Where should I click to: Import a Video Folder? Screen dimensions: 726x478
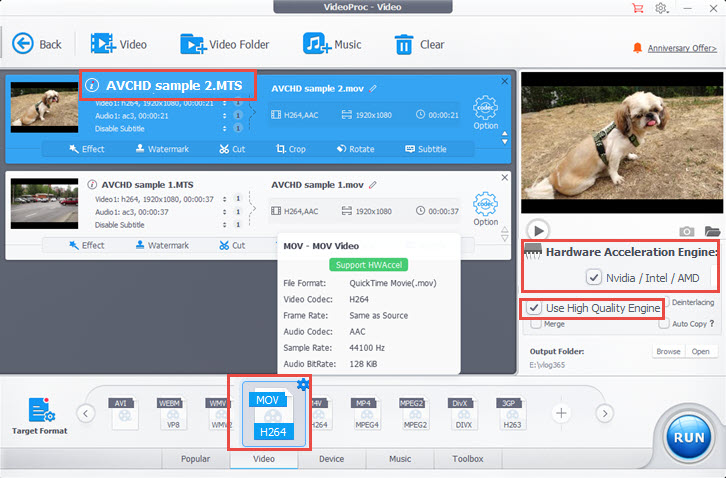pos(225,44)
